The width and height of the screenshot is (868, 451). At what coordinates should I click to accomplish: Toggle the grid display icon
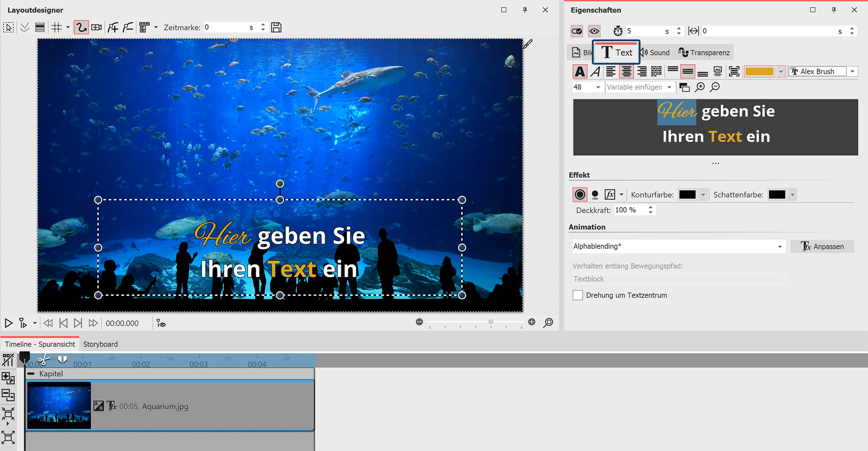click(57, 28)
